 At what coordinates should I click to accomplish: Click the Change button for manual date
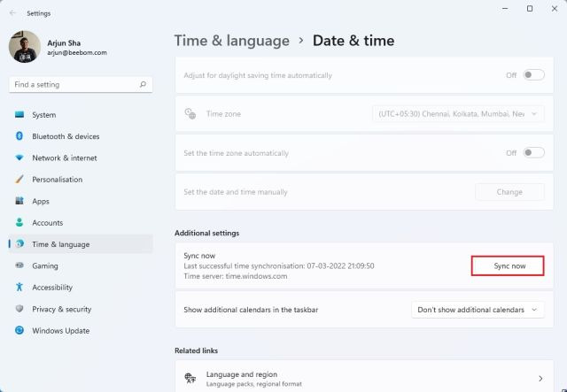(509, 192)
